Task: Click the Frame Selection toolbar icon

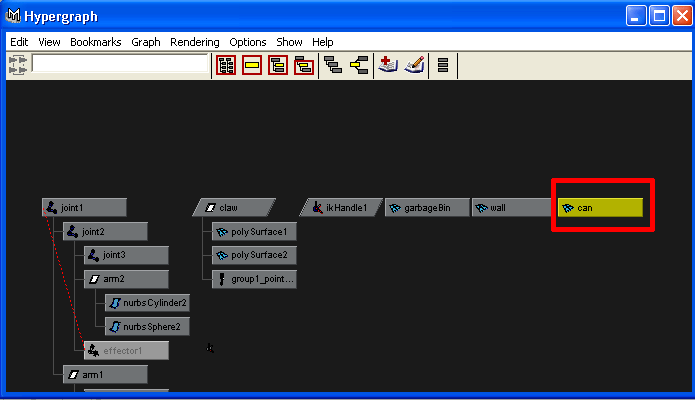Action: 252,65
